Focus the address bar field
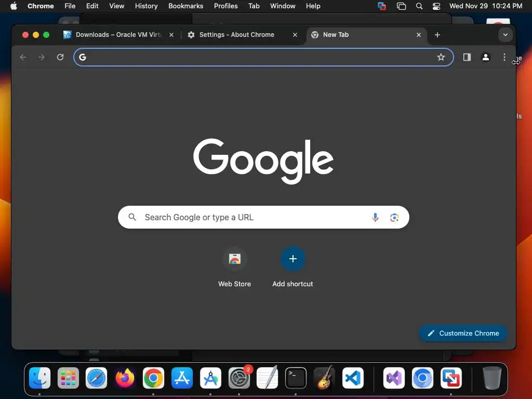Viewport: 532px width, 399px height. click(x=263, y=57)
